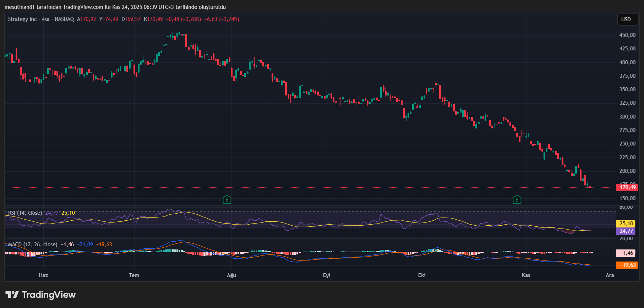The height and width of the screenshot is (308, 644).
Task: Click the earnings E marker near Ağu
Action: (227, 200)
